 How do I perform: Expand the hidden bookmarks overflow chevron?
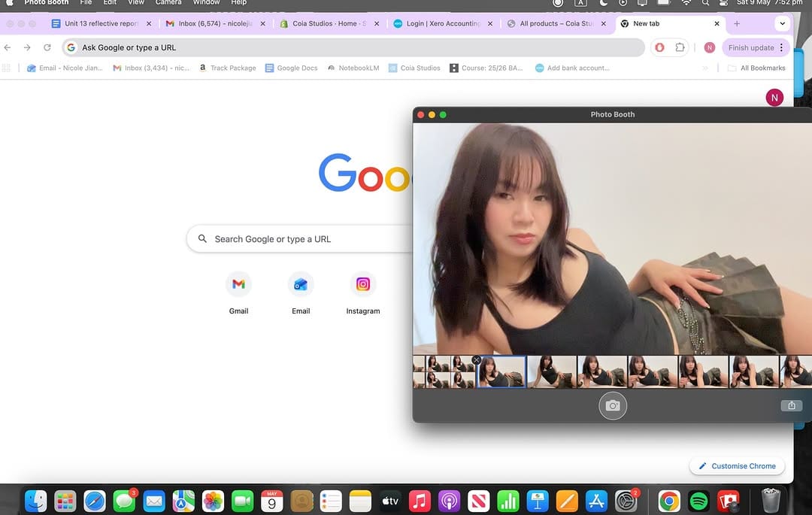coord(704,68)
